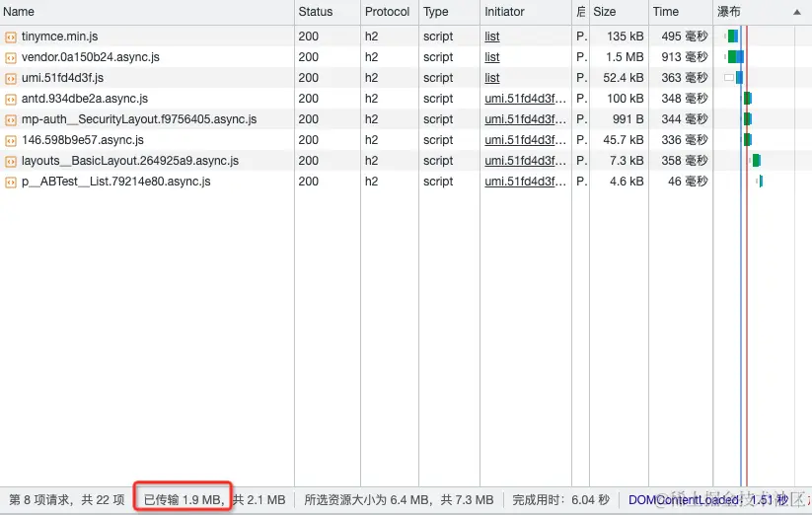812x515 pixels.
Task: Click the script icon beside umi.51fd4d3f.js
Action: point(10,78)
